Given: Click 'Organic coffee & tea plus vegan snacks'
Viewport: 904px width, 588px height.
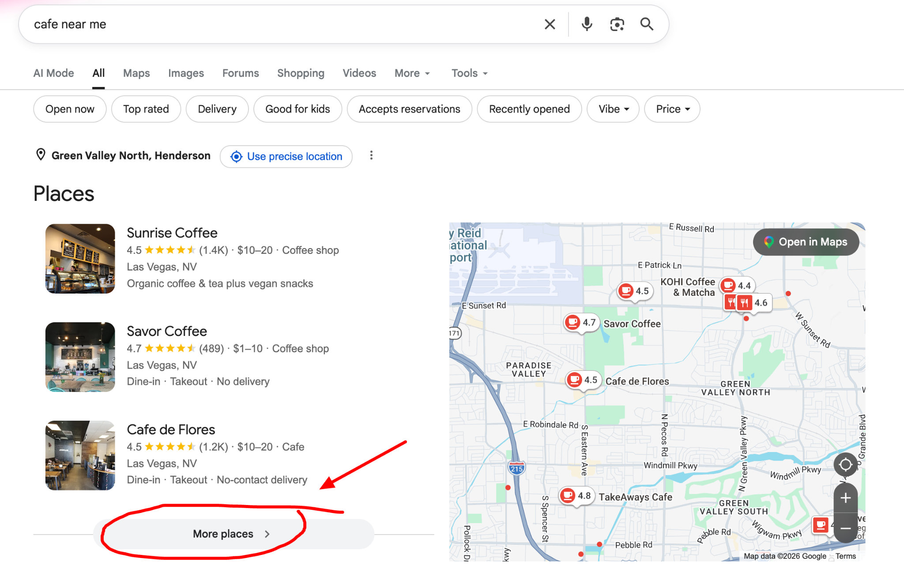Looking at the screenshot, I should pyautogui.click(x=220, y=283).
